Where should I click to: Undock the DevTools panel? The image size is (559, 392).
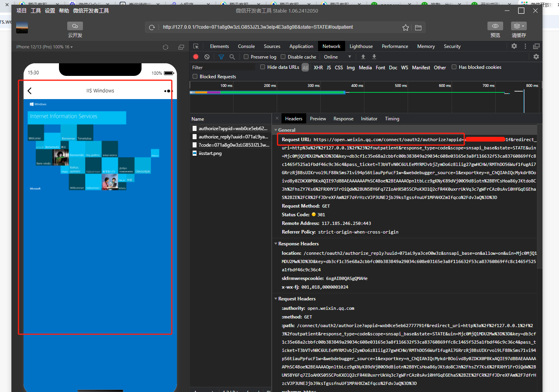(536, 46)
